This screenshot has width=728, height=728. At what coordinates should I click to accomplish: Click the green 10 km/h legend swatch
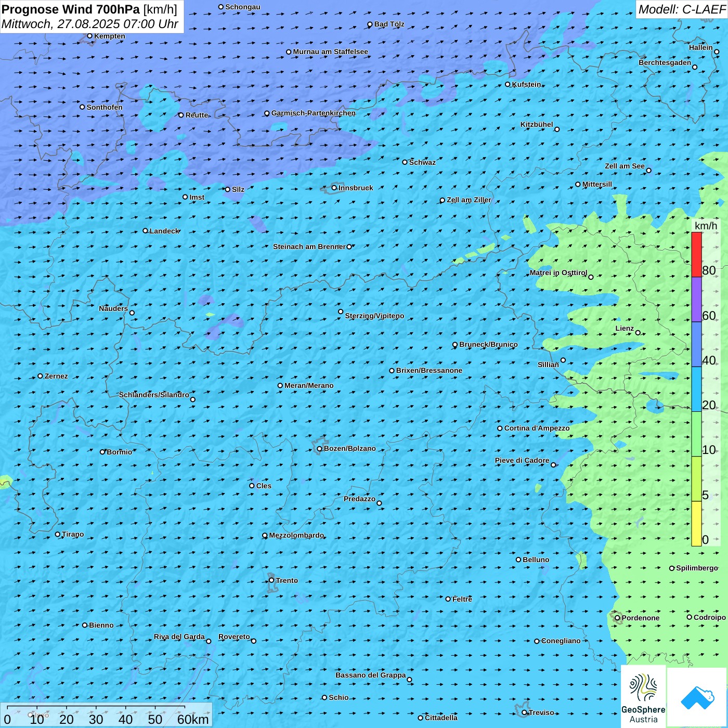696,434
